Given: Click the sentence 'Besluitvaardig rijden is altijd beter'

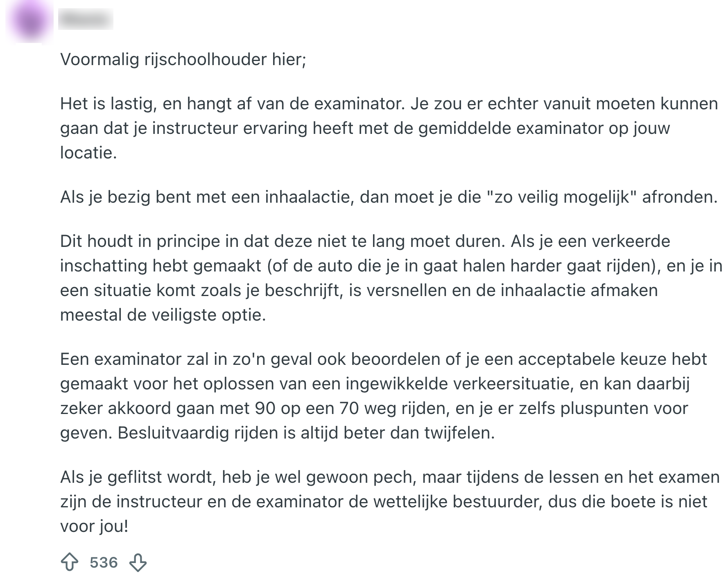Looking at the screenshot, I should click(x=306, y=433).
